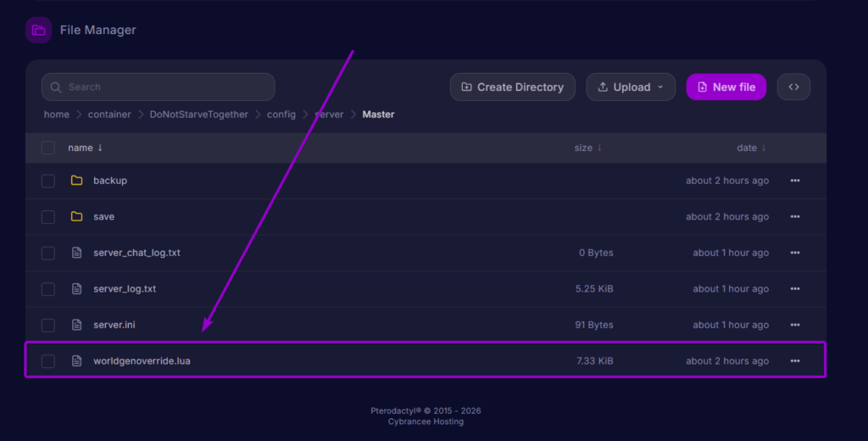Click Master in the breadcrumb
Image resolution: width=868 pixels, height=441 pixels.
pyautogui.click(x=378, y=114)
